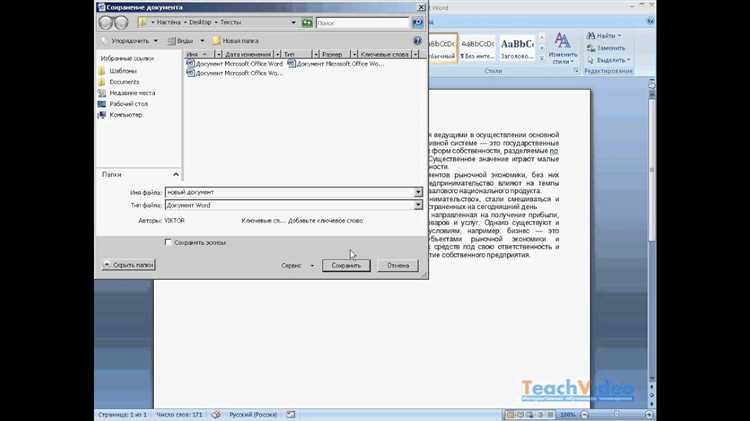Click the Новая папка button

tap(235, 41)
